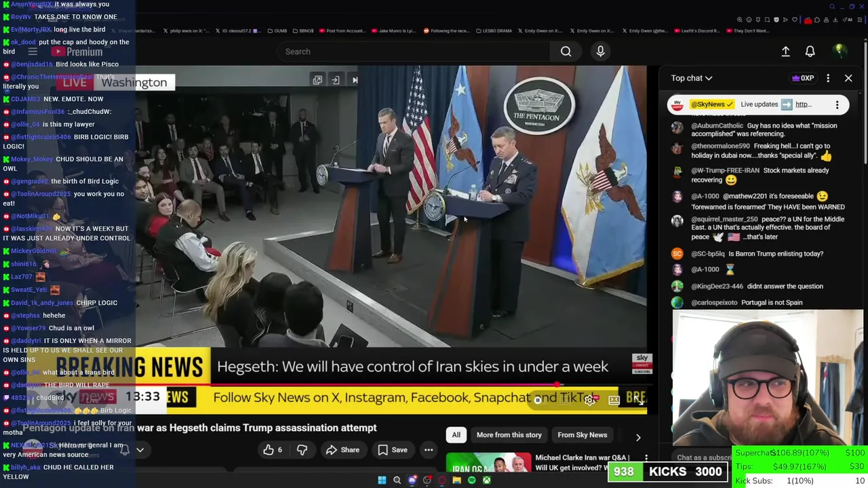Click the Share button

pyautogui.click(x=343, y=450)
